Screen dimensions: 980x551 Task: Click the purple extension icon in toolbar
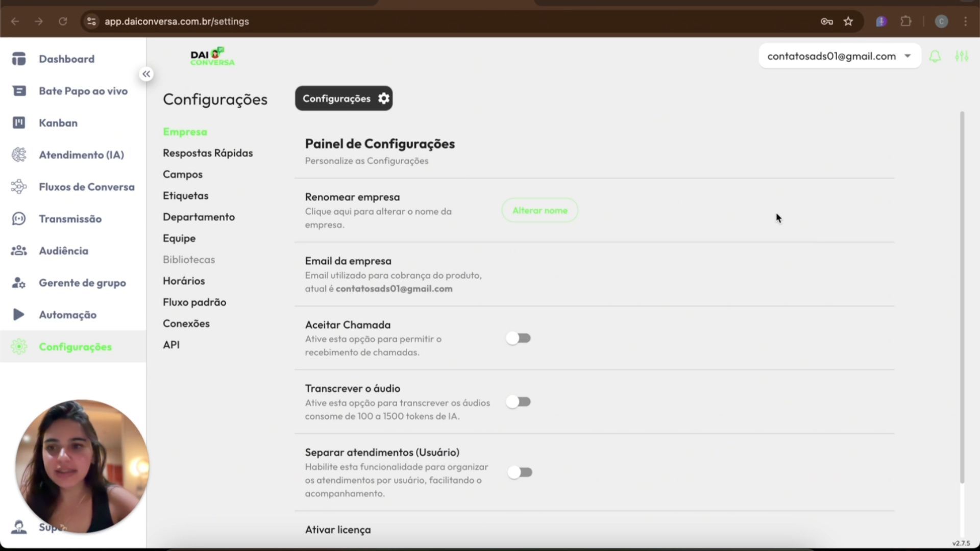point(881,21)
